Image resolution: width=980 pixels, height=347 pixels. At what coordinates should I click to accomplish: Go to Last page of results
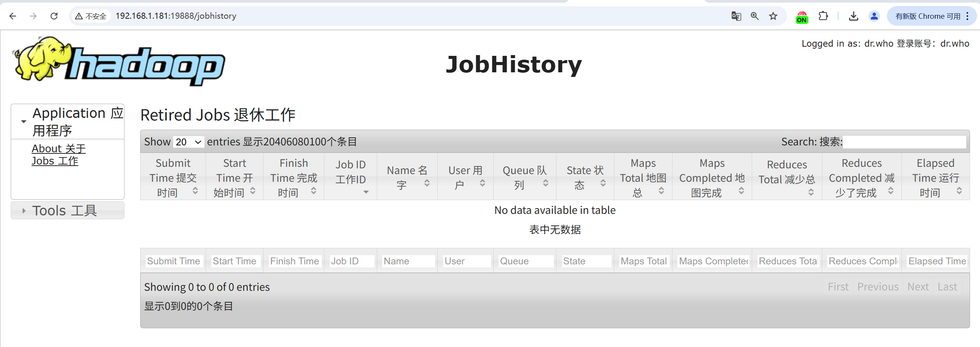947,287
